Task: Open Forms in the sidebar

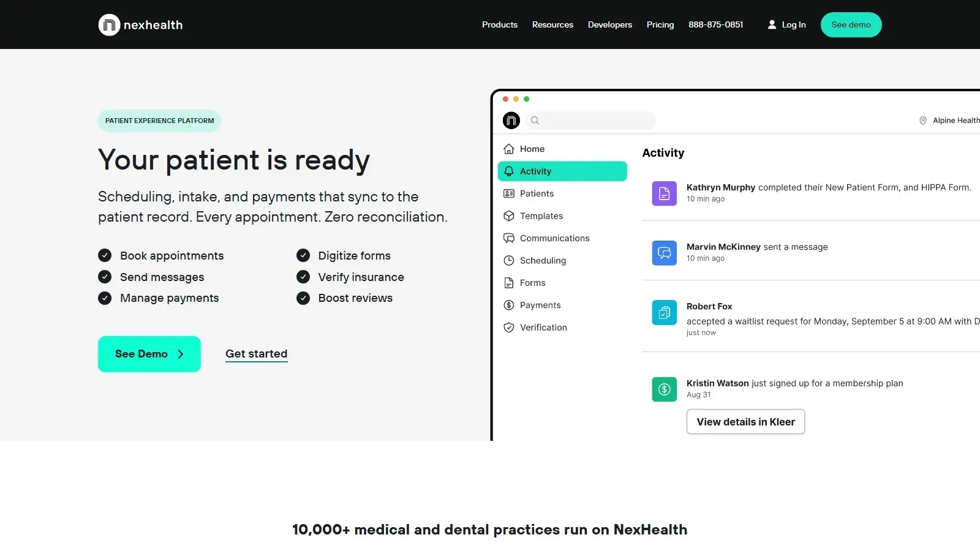Action: tap(562, 283)
